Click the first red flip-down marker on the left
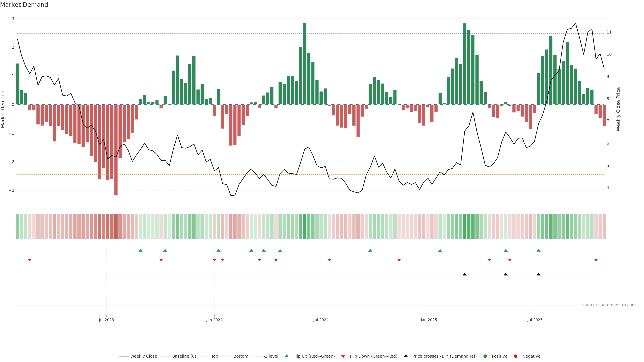The height and width of the screenshot is (362, 644). [x=30, y=260]
